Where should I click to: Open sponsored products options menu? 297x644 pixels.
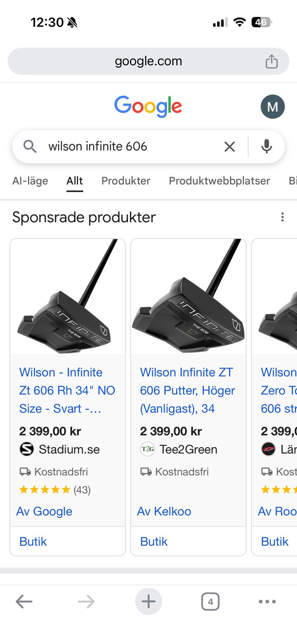(283, 217)
